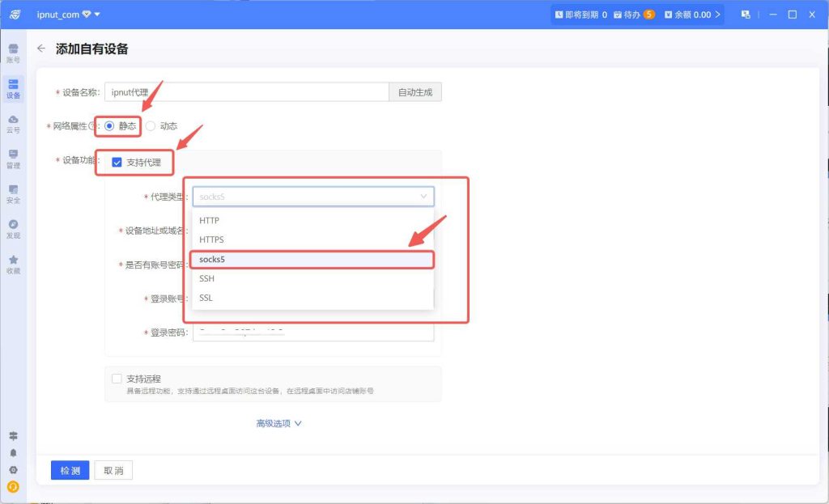Open the 发现 (Discover) compass icon
This screenshot has height=504, width=829.
(x=13, y=228)
